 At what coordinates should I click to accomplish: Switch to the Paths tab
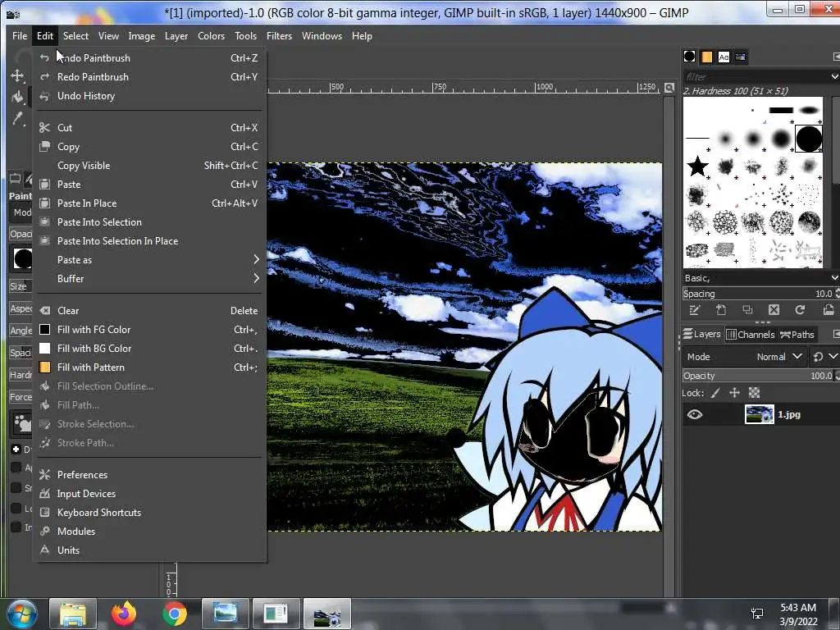[x=797, y=335]
